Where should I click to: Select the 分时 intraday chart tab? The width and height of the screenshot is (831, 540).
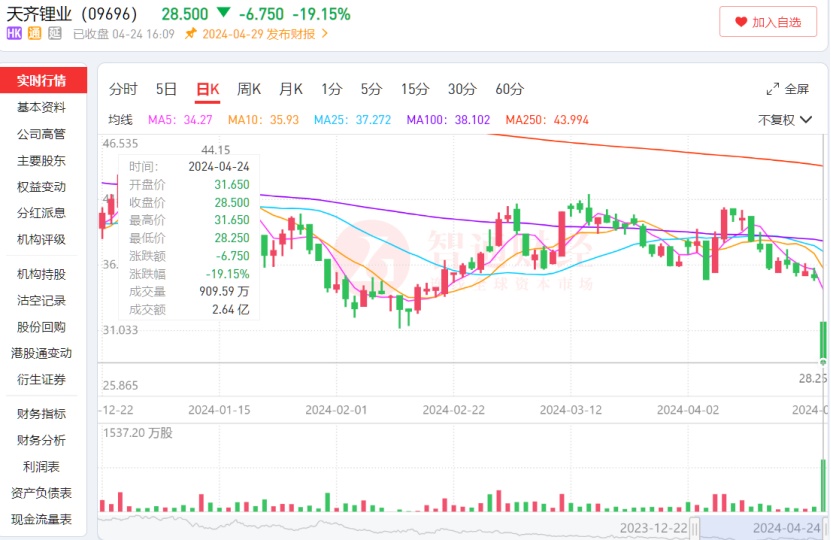pos(123,89)
